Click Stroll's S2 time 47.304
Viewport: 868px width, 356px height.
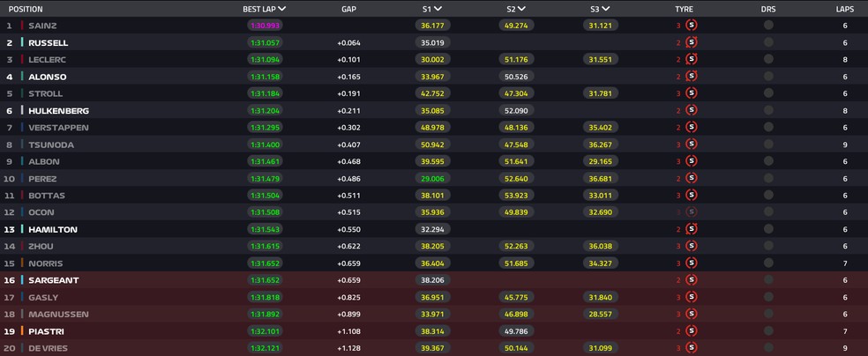point(517,93)
